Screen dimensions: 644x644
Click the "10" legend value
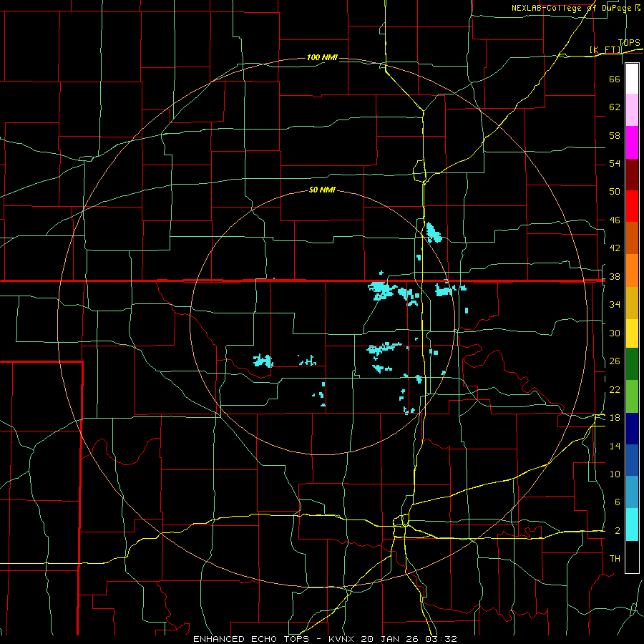pyautogui.click(x=615, y=474)
